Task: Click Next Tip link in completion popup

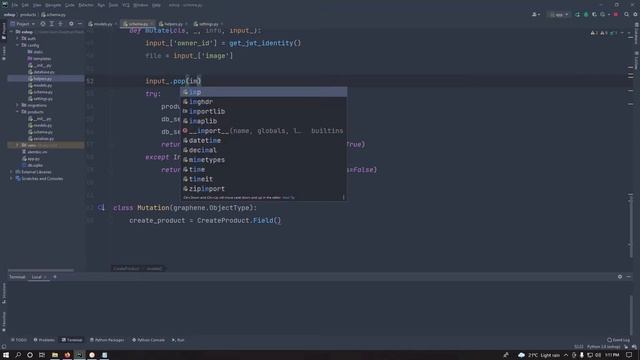Action: click(288, 198)
